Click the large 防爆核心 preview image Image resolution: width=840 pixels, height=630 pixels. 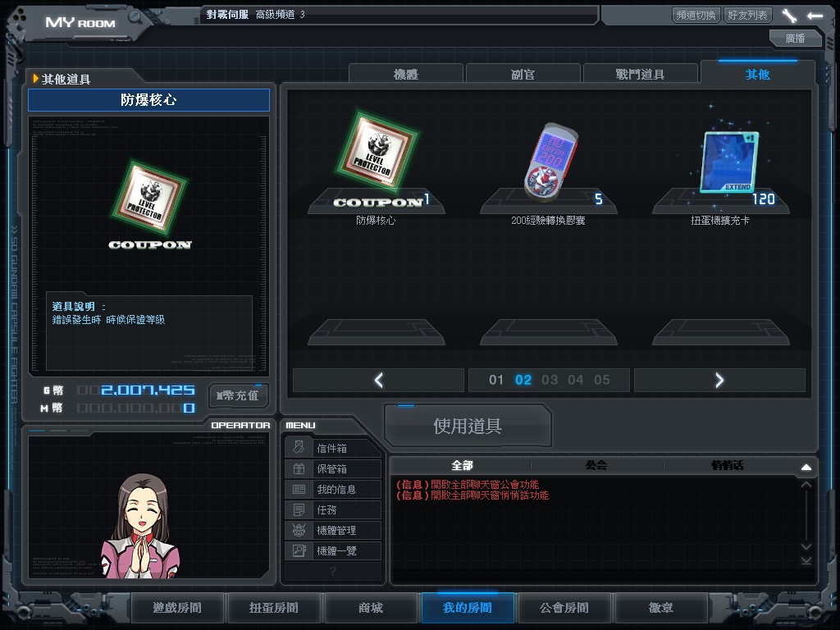[x=150, y=205]
